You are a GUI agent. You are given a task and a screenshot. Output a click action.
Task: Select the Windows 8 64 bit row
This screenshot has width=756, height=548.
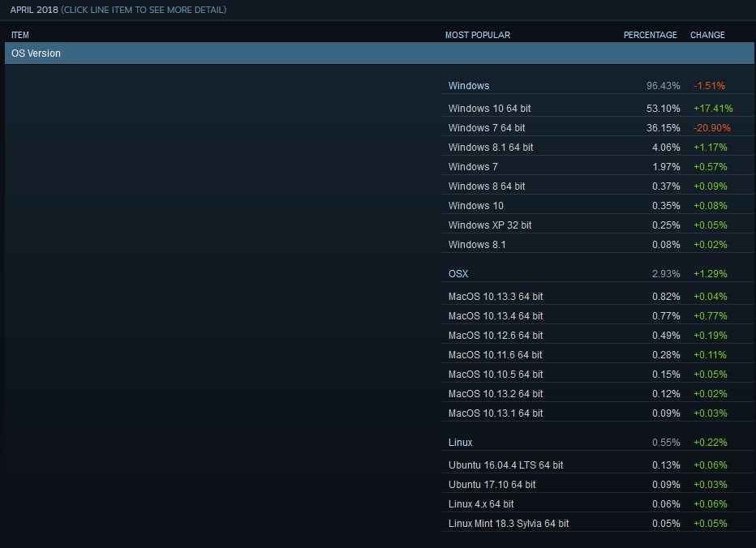598,186
